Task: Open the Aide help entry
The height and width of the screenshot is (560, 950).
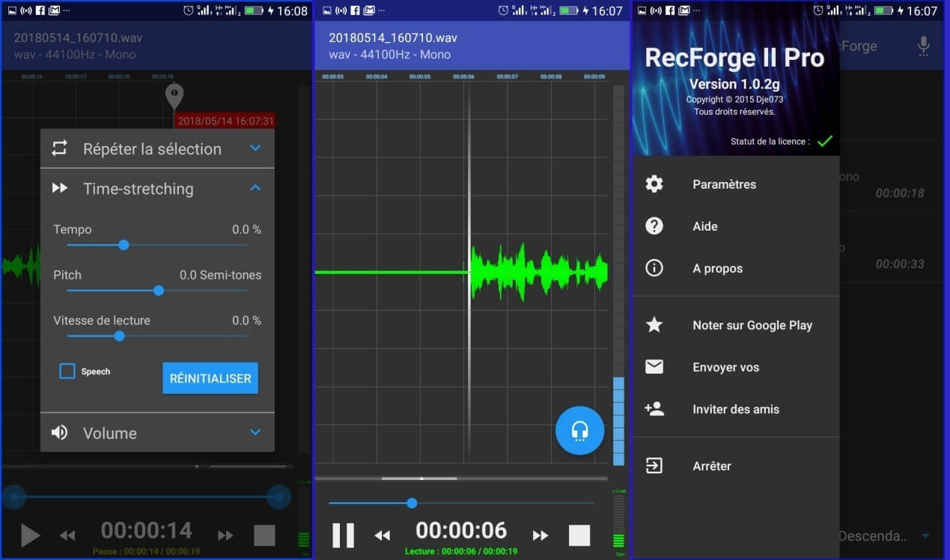Action: [x=704, y=226]
